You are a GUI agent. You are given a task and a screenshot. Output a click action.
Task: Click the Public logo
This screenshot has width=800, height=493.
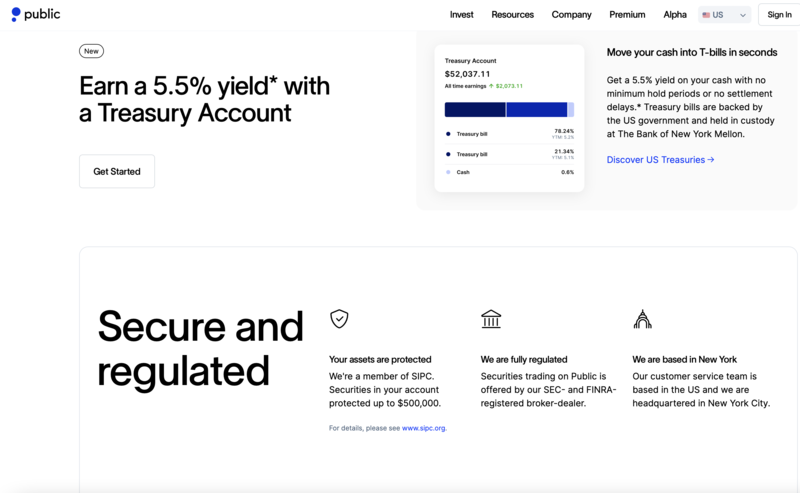coord(37,15)
